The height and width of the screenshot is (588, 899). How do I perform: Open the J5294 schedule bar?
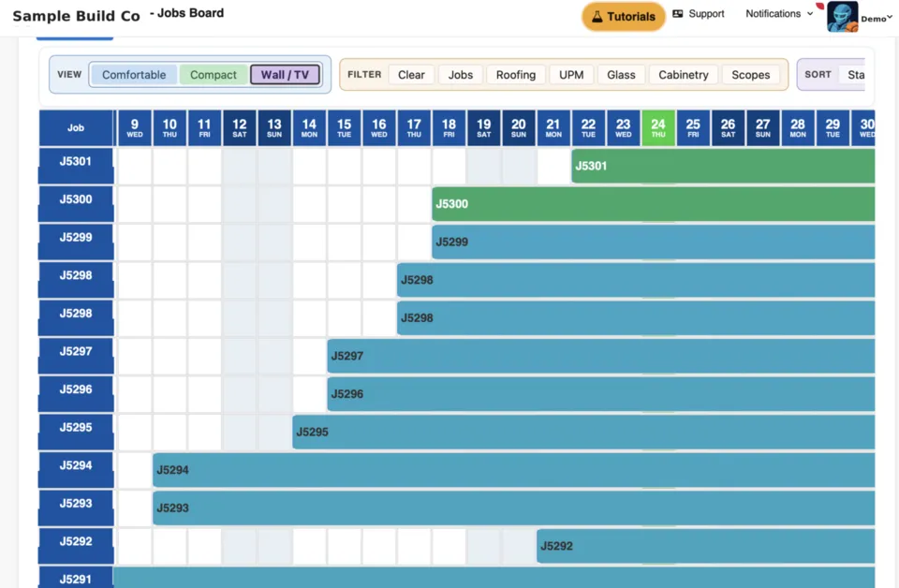(514, 470)
